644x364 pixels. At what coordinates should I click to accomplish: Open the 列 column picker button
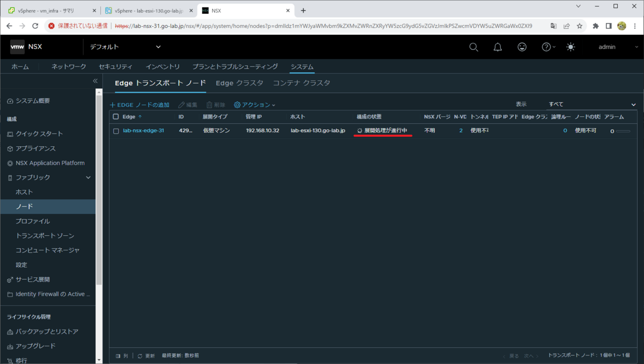(x=122, y=356)
